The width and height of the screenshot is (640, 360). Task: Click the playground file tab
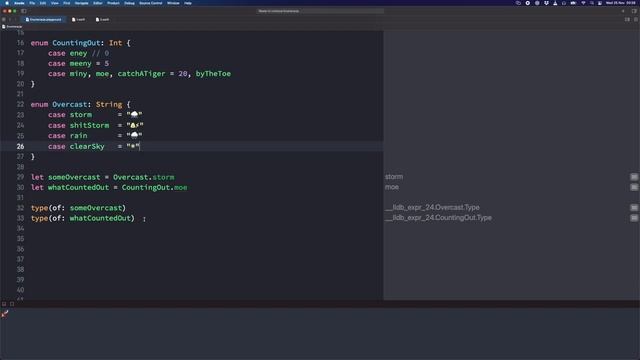(x=43, y=19)
